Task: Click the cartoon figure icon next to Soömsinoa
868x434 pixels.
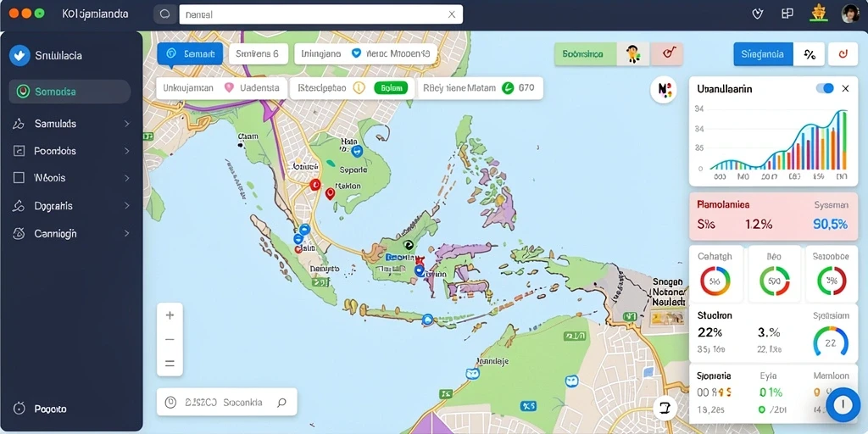Action: pos(633,54)
